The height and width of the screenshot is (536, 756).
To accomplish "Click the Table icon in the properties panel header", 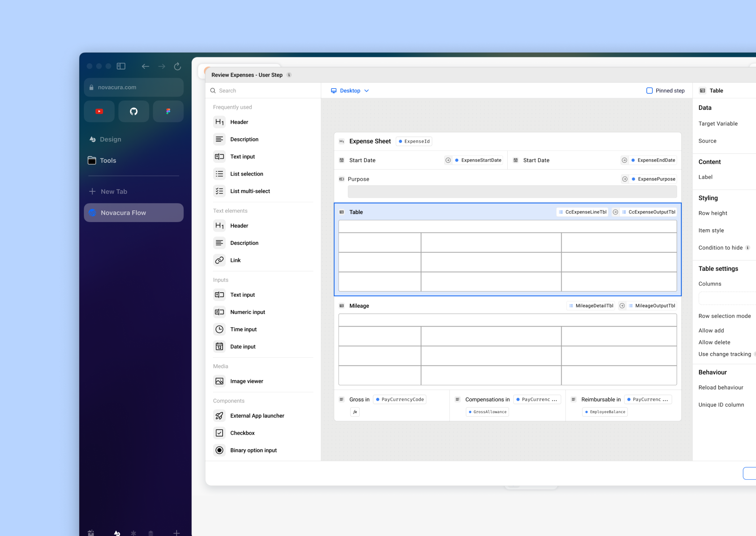I will point(702,90).
